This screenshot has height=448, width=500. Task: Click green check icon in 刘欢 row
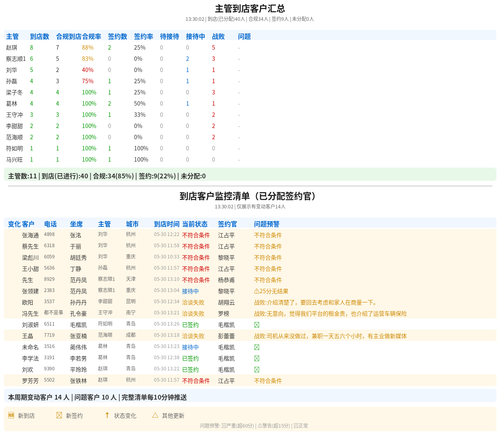(257, 369)
